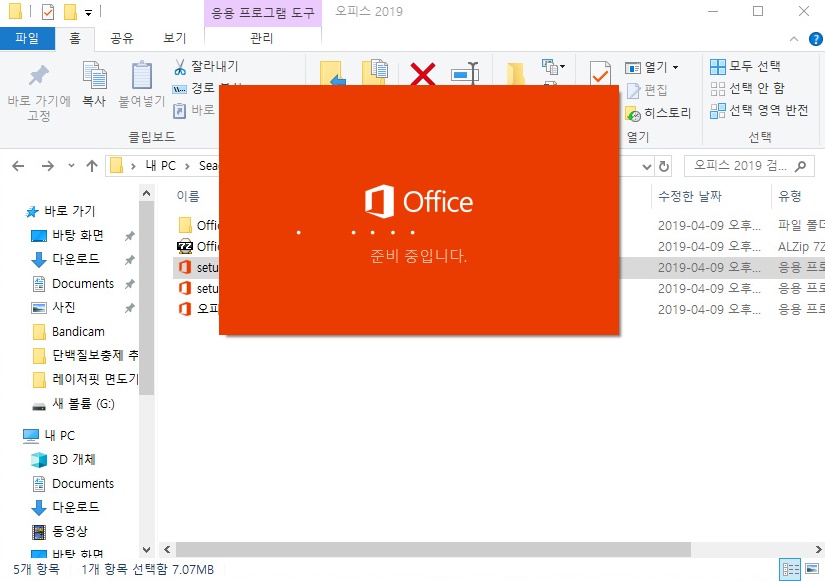Click Cut (잘라내기) scissors item
This screenshot has height=581, width=825.
[x=206, y=66]
